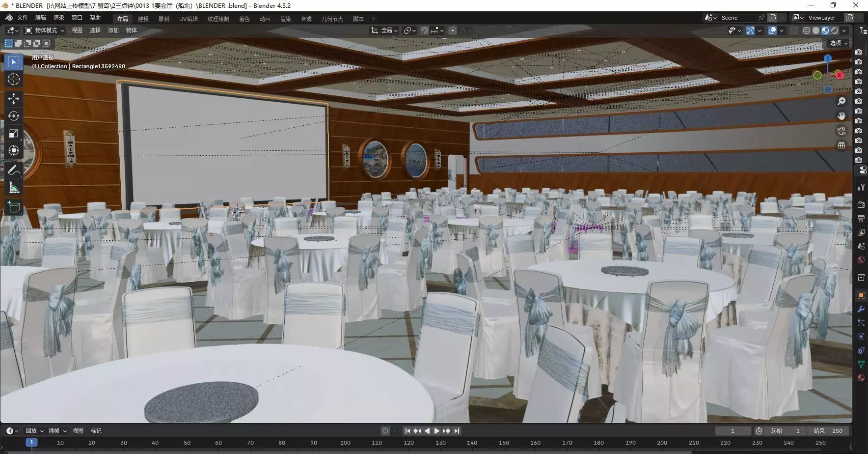
Task: Open the 插帧 keying dropdown
Action: click(57, 431)
